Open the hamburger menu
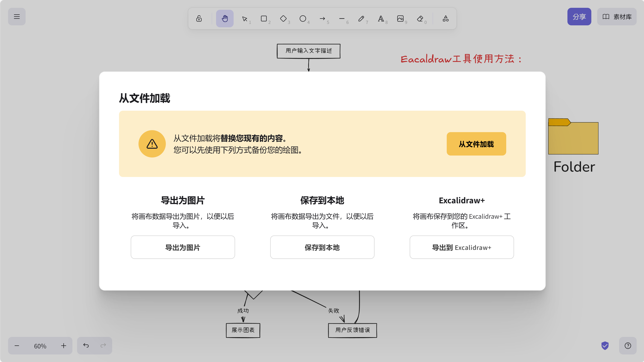This screenshot has width=644, height=362. [x=17, y=17]
